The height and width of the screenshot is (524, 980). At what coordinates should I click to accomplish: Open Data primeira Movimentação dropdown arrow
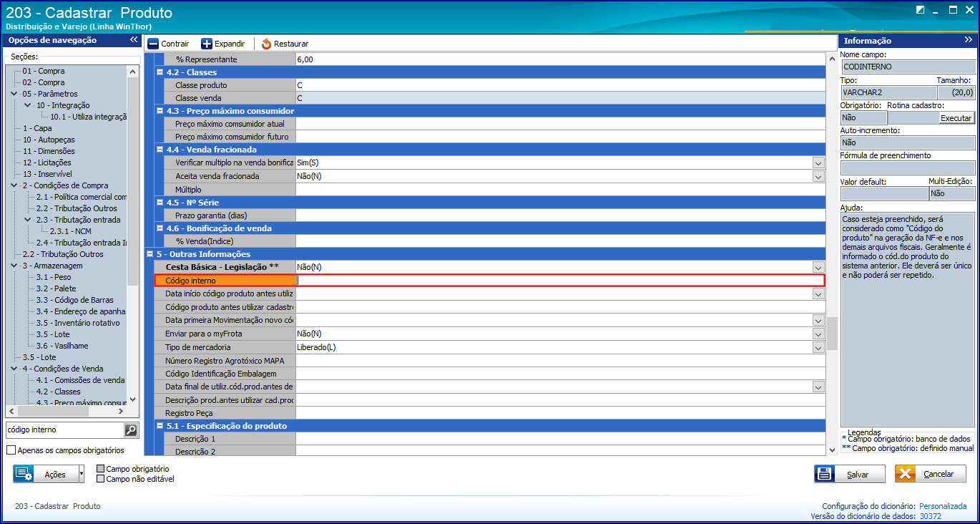coord(818,320)
